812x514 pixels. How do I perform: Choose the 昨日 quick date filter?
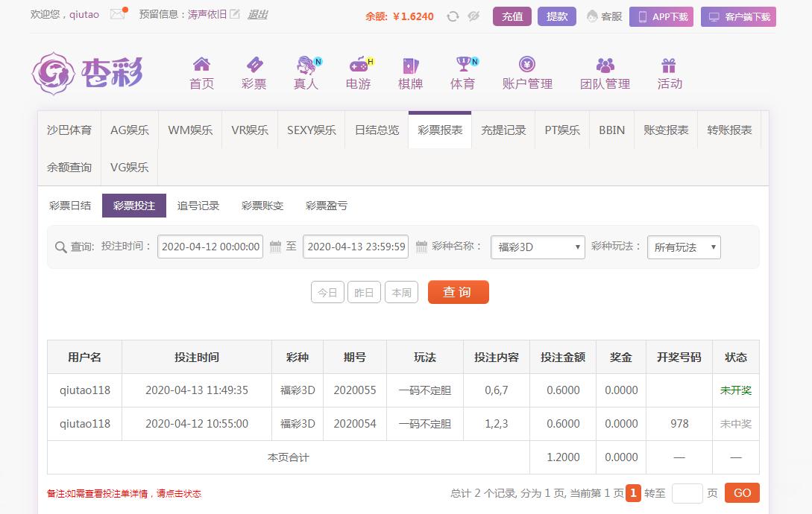pyautogui.click(x=364, y=293)
